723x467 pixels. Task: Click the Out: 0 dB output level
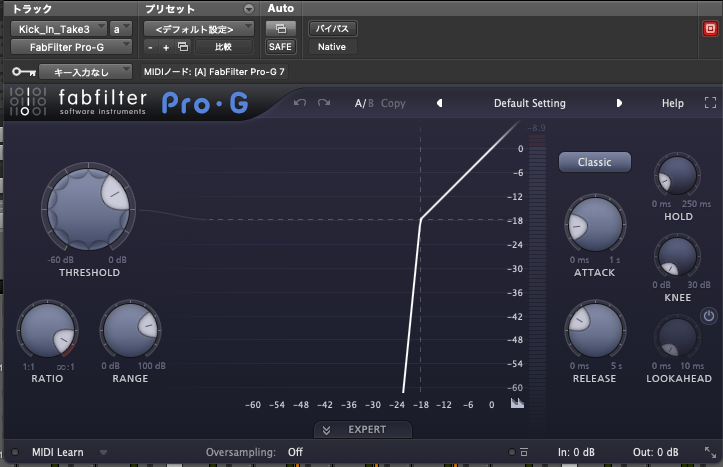coord(655,452)
